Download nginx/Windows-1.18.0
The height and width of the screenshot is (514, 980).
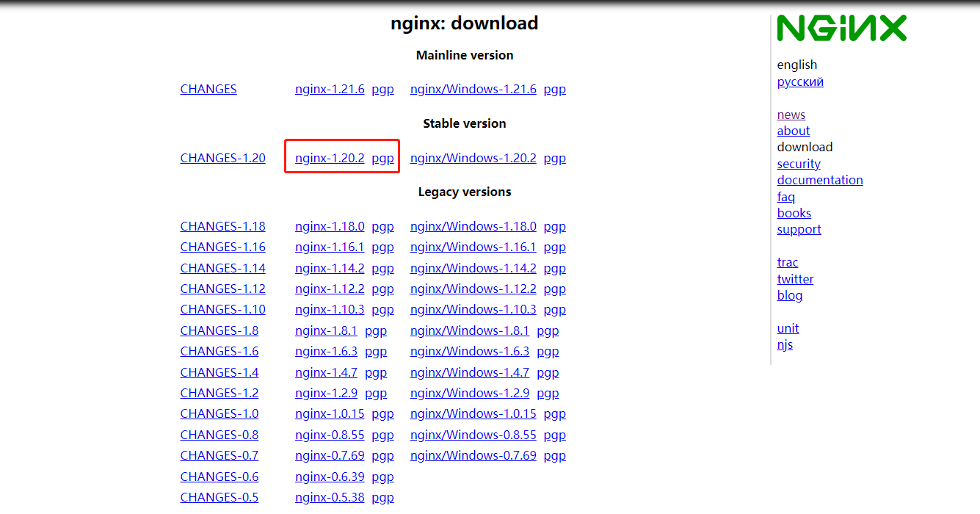pyautogui.click(x=473, y=226)
